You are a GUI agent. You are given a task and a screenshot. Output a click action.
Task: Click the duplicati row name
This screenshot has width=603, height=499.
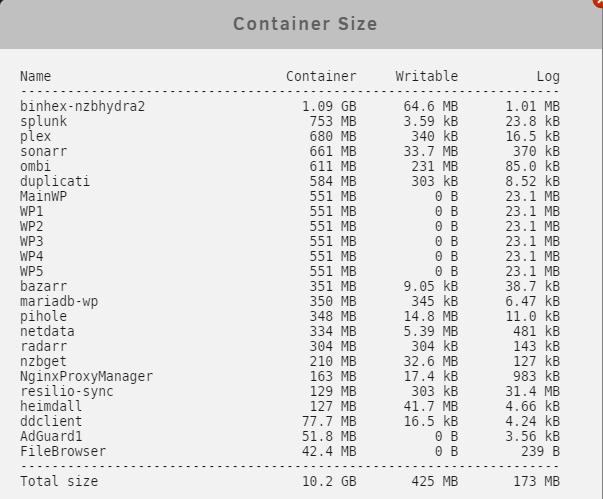55,181
